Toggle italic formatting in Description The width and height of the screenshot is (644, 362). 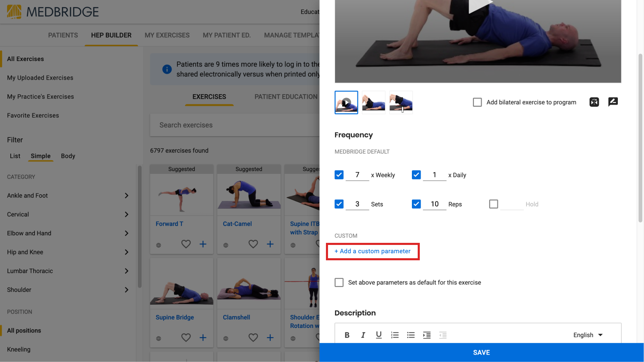363,335
